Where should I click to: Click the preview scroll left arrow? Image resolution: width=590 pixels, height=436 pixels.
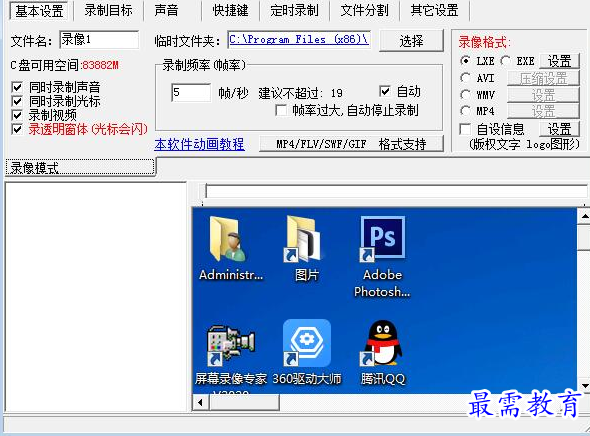201,403
